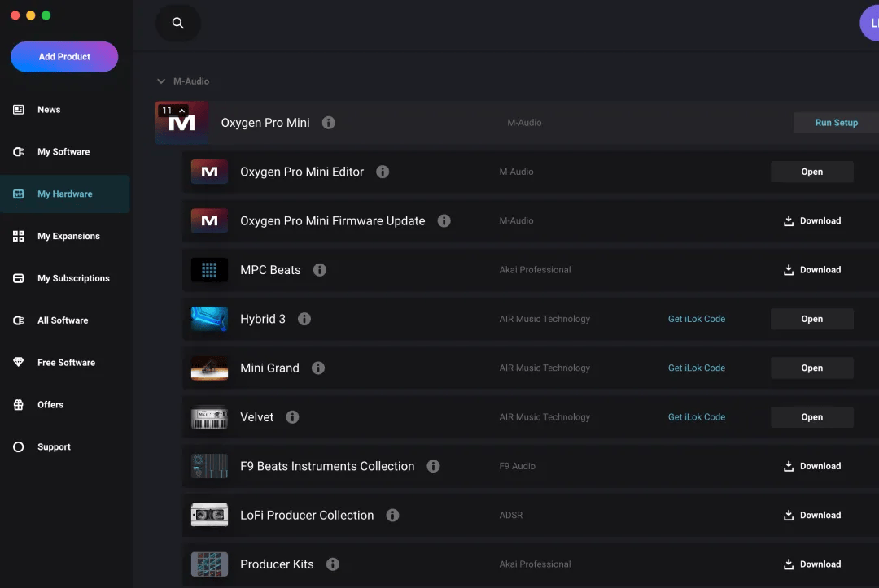Download Oxygen Pro Mini Firmware Update

(x=811, y=220)
